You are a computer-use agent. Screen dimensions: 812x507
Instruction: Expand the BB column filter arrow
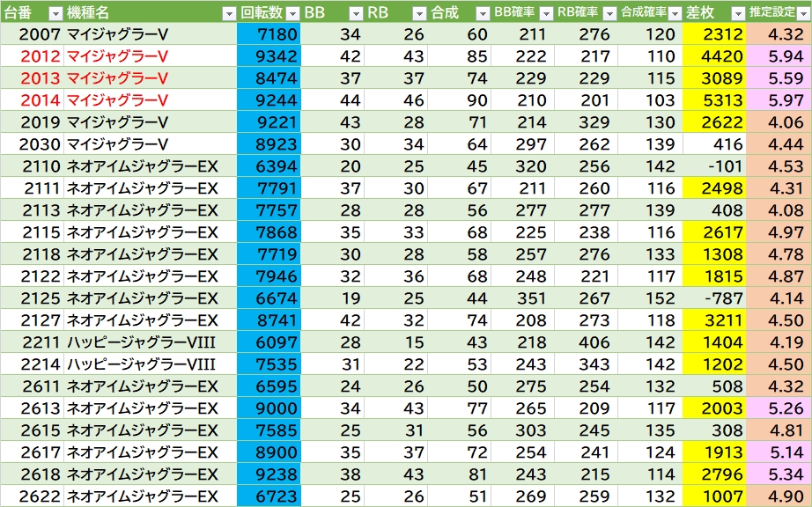click(x=355, y=13)
